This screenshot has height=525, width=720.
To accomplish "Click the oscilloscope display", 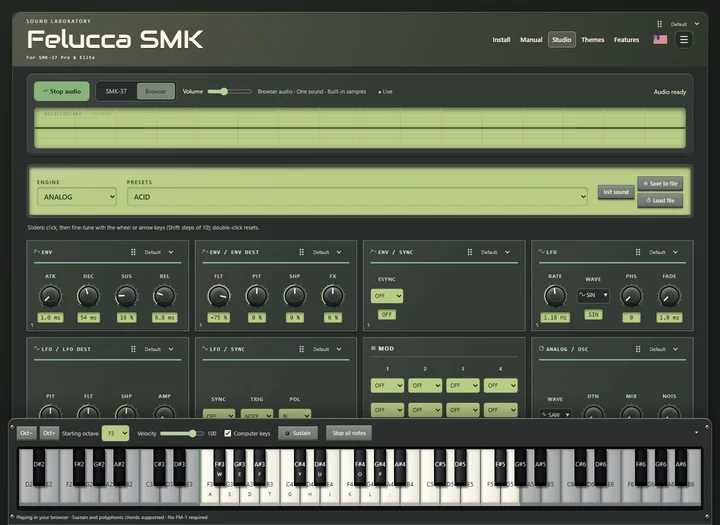I will point(360,128).
